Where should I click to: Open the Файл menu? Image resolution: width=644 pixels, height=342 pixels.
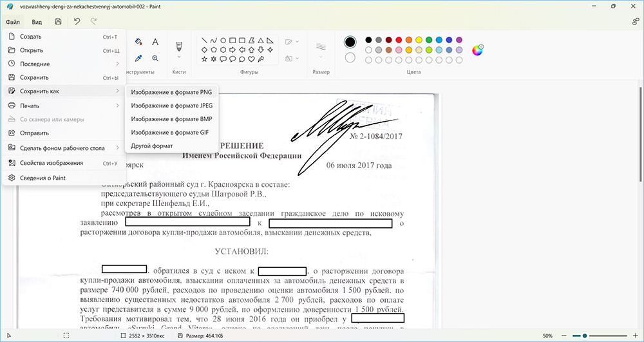13,22
